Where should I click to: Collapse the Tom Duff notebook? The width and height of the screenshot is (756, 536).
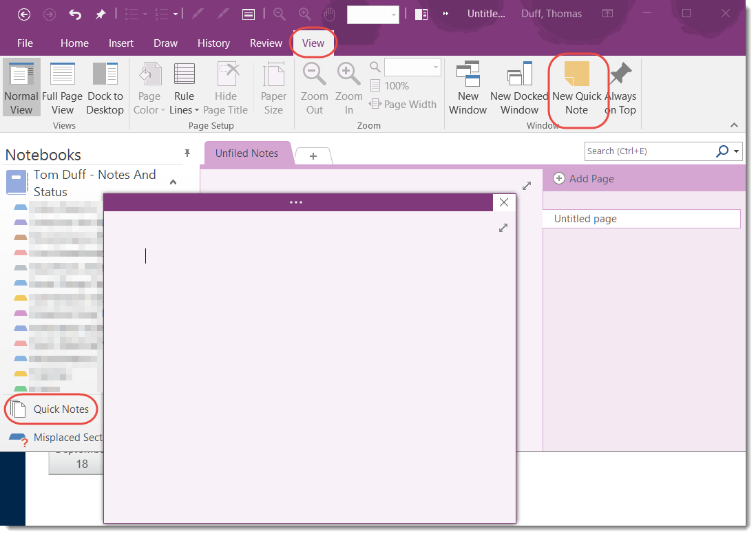[x=173, y=183]
